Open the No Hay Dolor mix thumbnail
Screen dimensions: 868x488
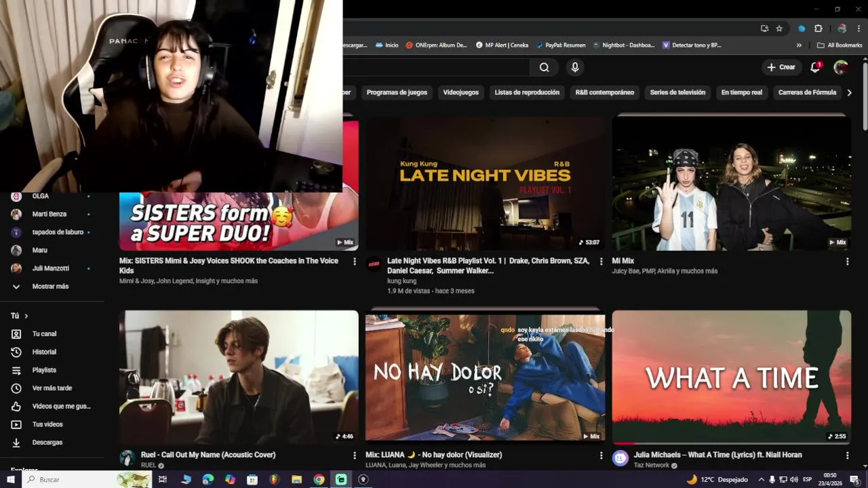click(485, 377)
